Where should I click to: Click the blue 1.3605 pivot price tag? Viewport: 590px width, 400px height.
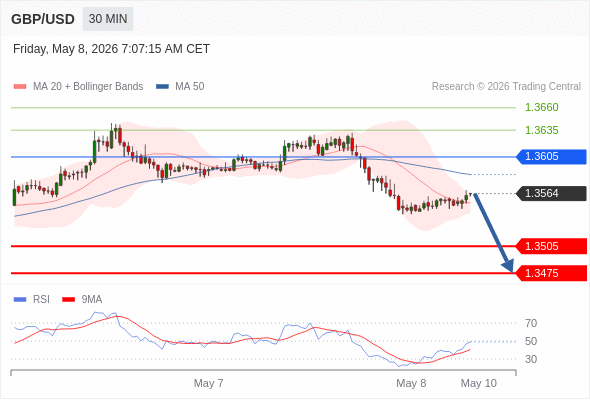pos(551,157)
